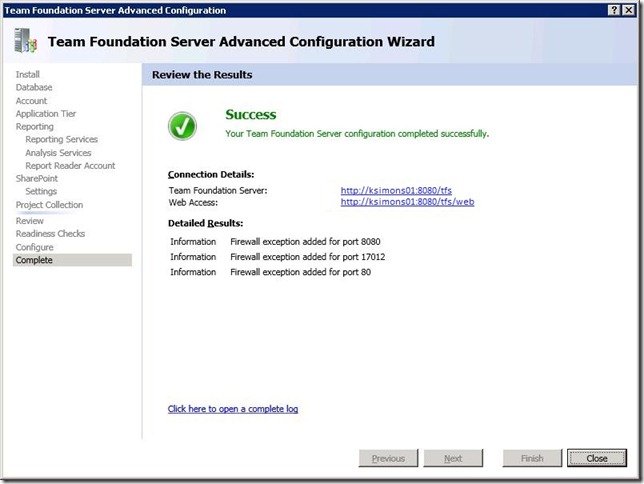
Task: Select the Report Reader Account sub-step
Action: click(x=70, y=166)
